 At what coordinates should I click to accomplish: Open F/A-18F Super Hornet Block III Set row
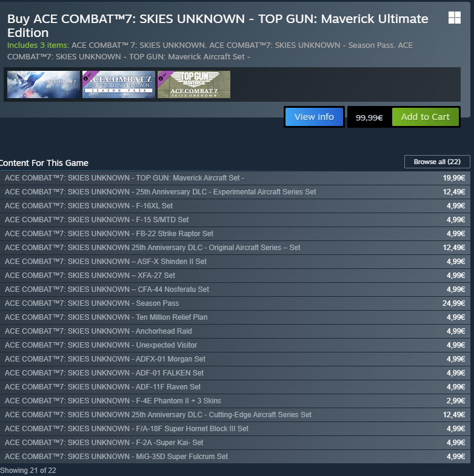click(x=235, y=429)
